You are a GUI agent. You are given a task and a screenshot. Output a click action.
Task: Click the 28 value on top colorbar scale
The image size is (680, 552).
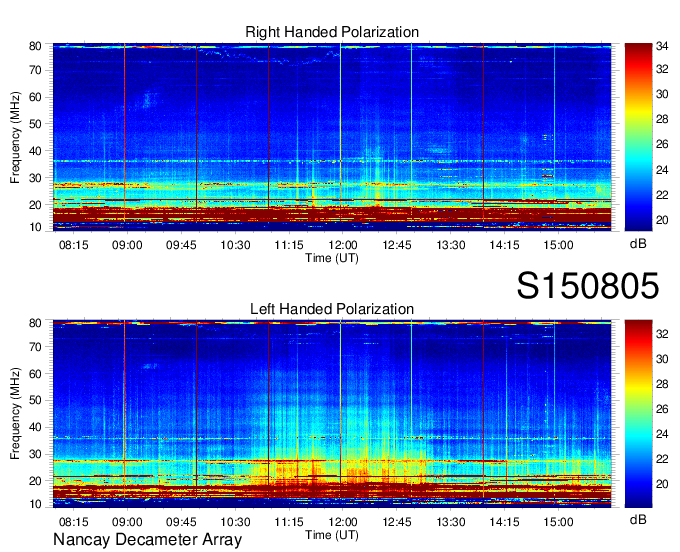(662, 119)
